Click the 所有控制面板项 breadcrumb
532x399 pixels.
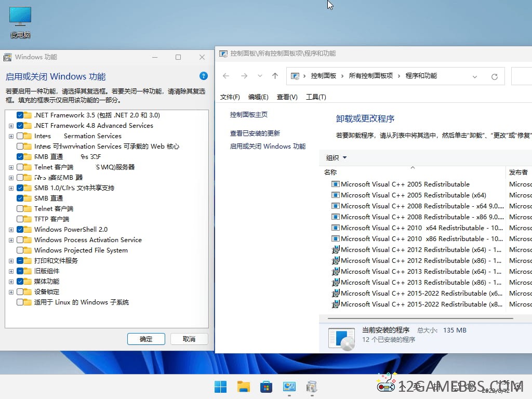371,76
